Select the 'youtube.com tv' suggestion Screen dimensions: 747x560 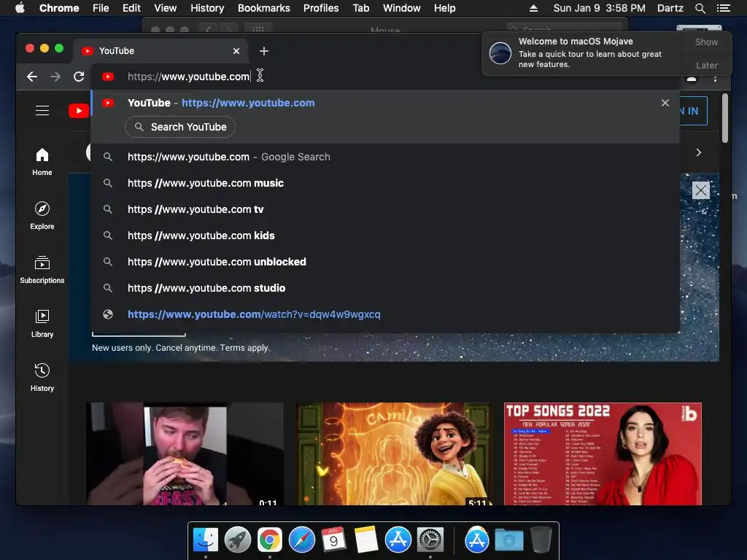click(x=385, y=209)
